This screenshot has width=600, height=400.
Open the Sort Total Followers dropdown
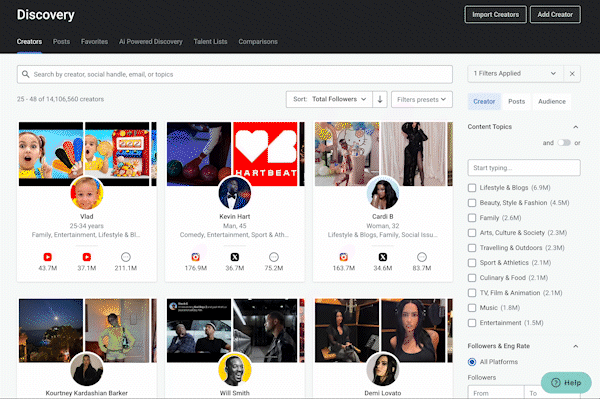(329, 100)
